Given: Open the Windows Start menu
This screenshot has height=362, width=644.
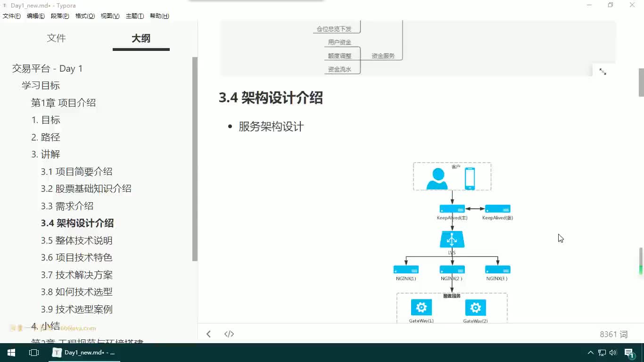Looking at the screenshot, I should [11, 353].
